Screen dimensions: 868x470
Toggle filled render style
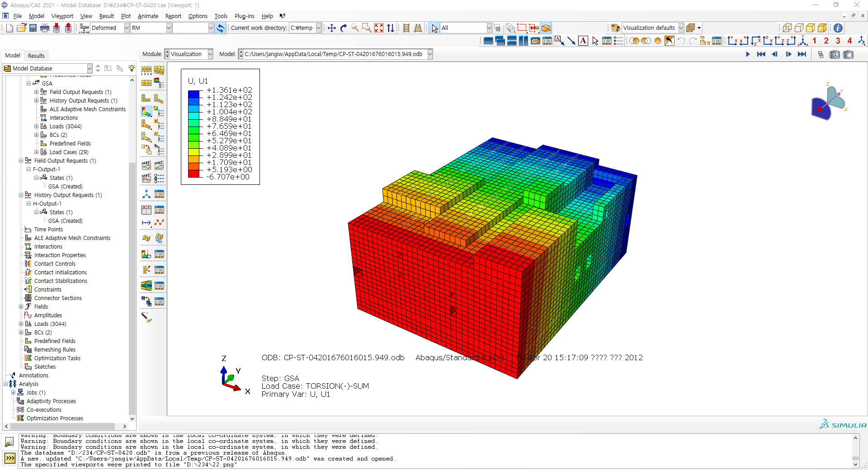811,28
